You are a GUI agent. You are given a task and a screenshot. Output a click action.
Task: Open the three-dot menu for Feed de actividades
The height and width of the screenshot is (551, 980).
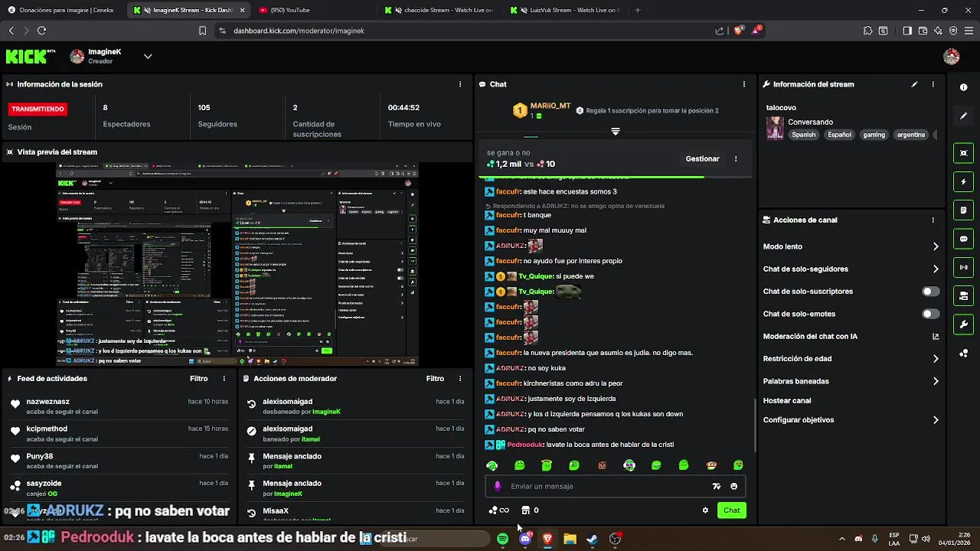pyautogui.click(x=224, y=379)
